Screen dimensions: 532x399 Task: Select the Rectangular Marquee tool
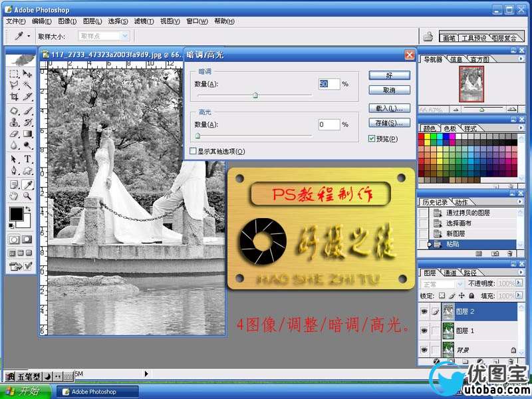pos(13,74)
